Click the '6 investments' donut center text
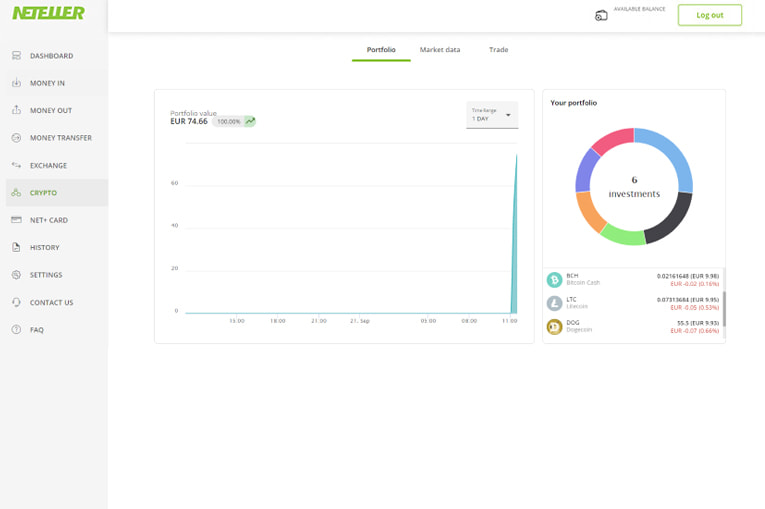This screenshot has width=765, height=509. click(634, 187)
